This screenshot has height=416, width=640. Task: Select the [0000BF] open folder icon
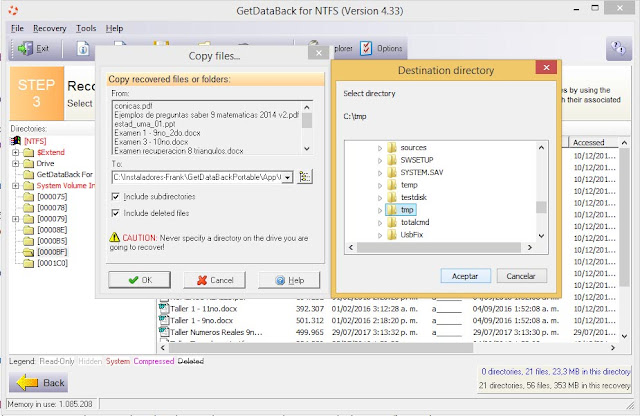[x=28, y=252]
